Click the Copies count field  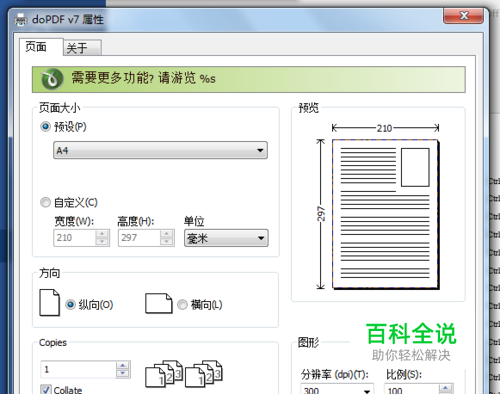pyautogui.click(x=78, y=369)
